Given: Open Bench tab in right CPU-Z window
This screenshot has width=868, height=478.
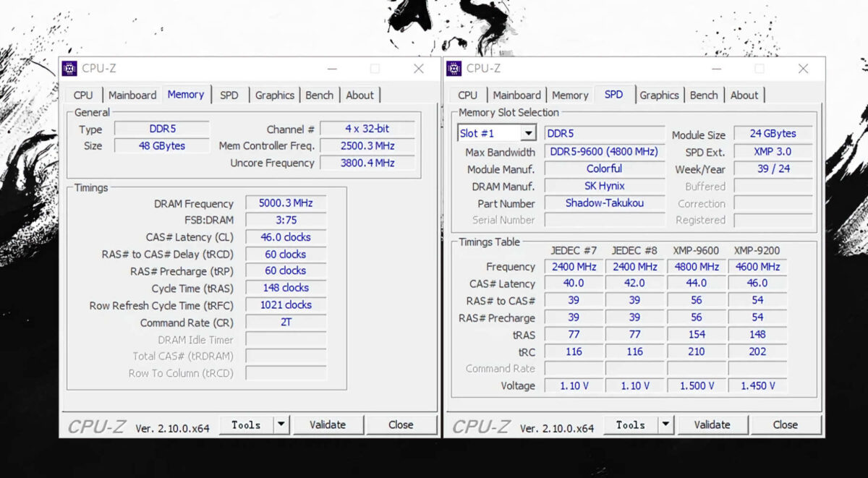Looking at the screenshot, I should 705,95.
